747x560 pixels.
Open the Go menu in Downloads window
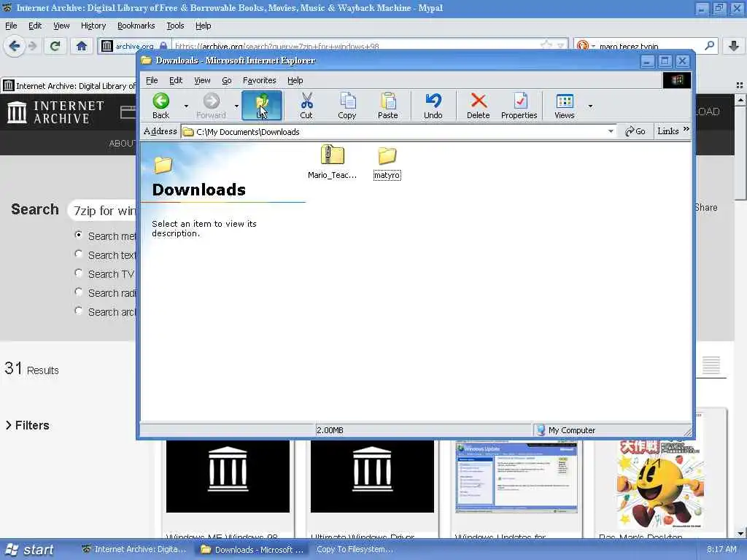click(x=227, y=80)
